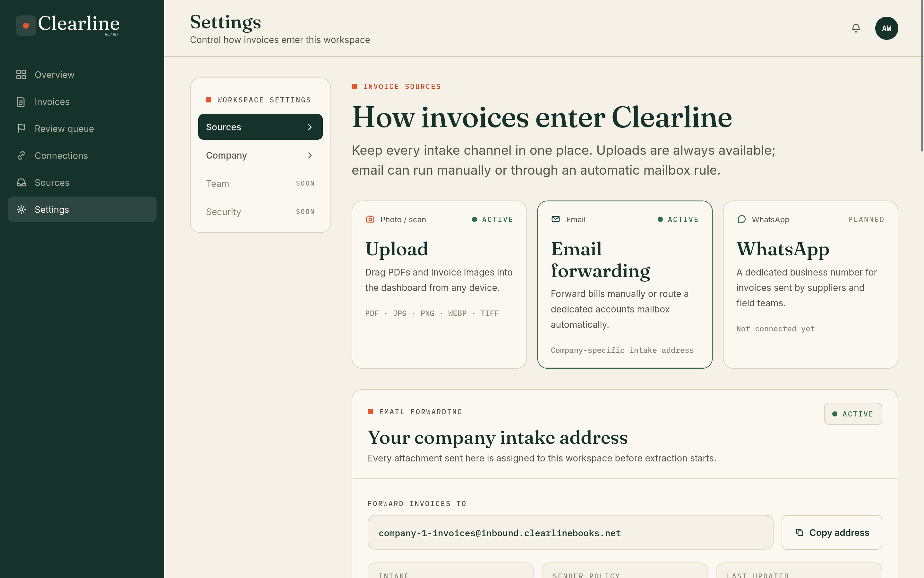924x578 pixels.
Task: Click the Copy address button
Action: (x=832, y=532)
